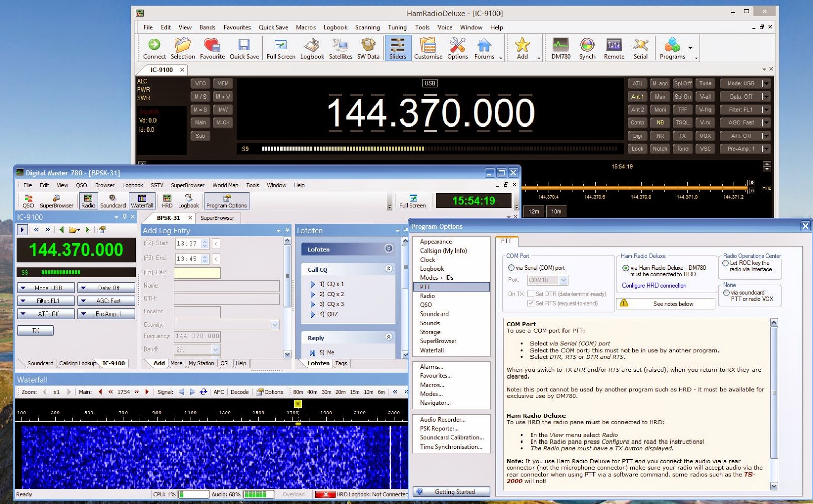
Task: Toggle Set RTS (request-to-send) checkbox
Action: coord(530,303)
